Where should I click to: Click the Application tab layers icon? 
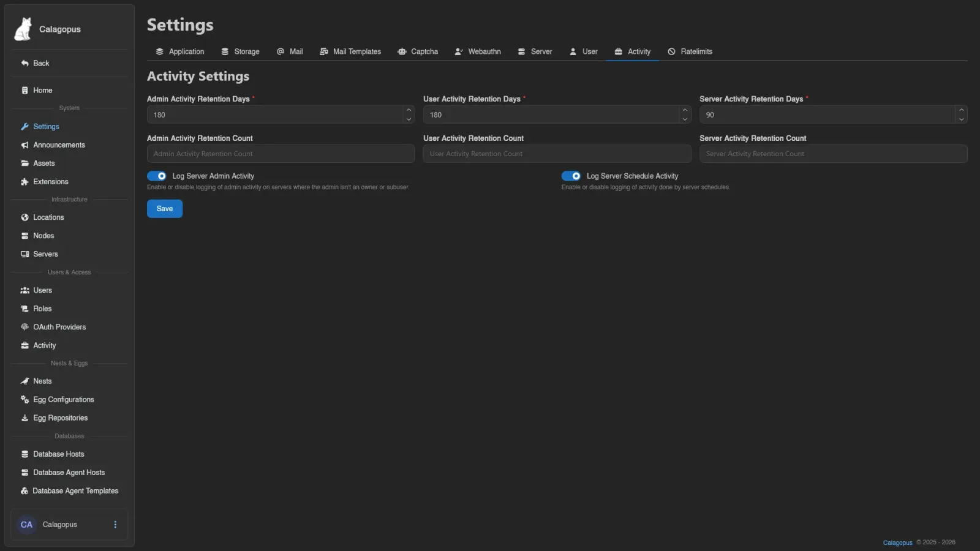click(x=159, y=51)
